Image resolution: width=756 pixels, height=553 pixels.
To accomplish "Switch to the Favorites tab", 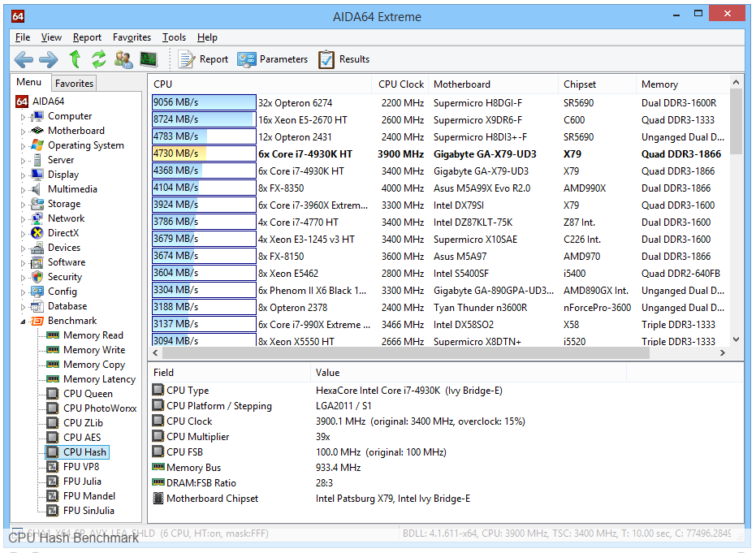I will [74, 84].
